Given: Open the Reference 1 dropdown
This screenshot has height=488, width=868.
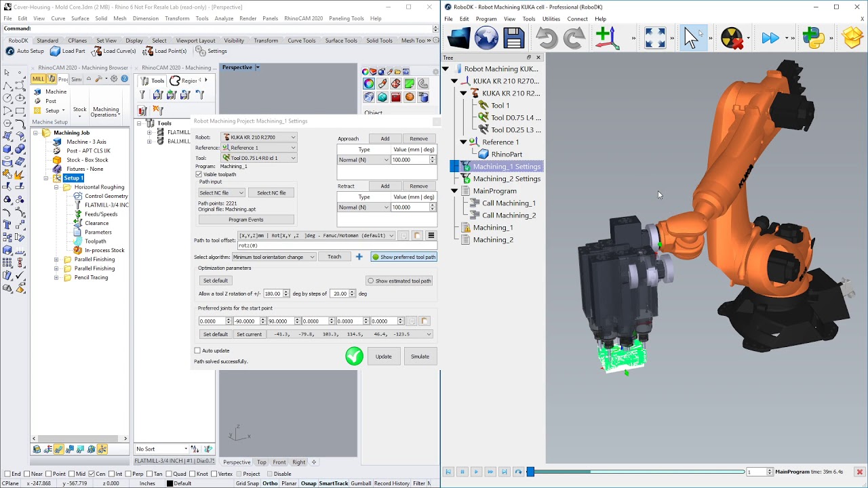Looking at the screenshot, I should [259, 148].
